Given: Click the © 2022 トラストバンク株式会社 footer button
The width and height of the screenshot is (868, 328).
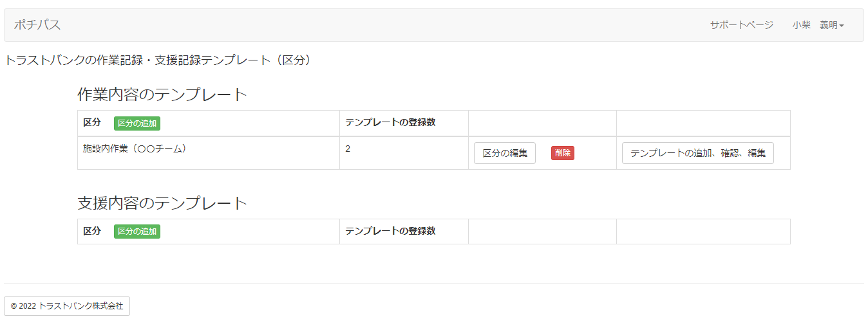Looking at the screenshot, I should coord(67,306).
